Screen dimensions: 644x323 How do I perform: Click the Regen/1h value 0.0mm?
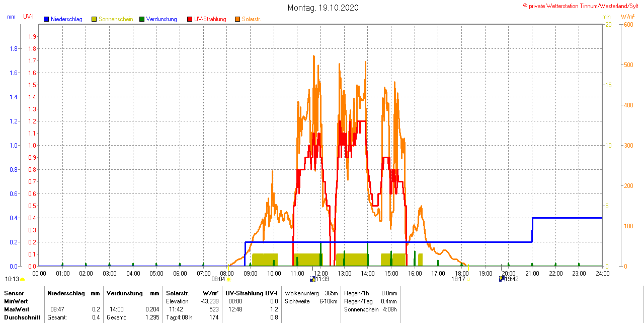coord(389,293)
